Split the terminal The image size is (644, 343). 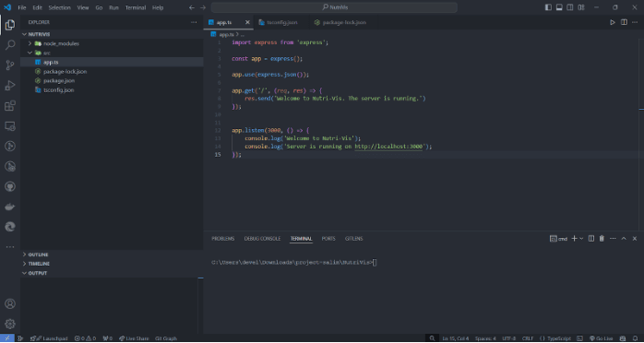click(x=591, y=239)
